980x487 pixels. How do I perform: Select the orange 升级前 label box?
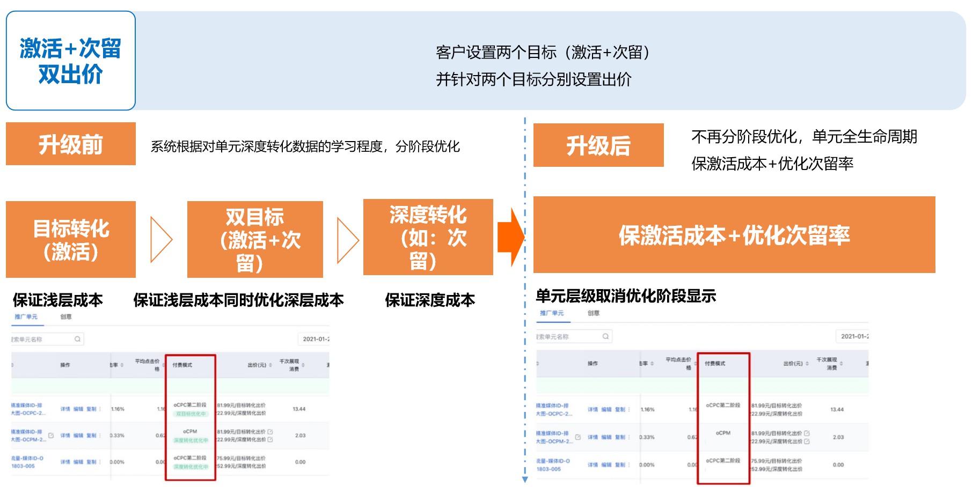point(71,144)
